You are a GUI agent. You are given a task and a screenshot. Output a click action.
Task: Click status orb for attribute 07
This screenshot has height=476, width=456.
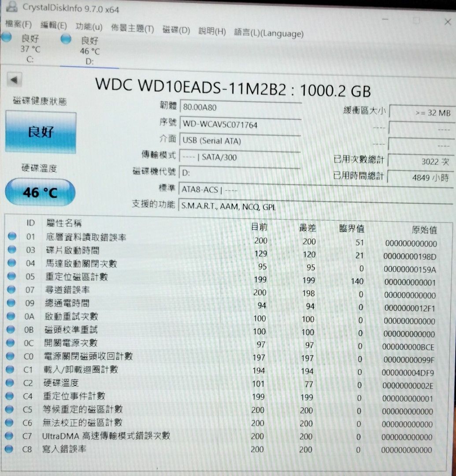tap(11, 289)
